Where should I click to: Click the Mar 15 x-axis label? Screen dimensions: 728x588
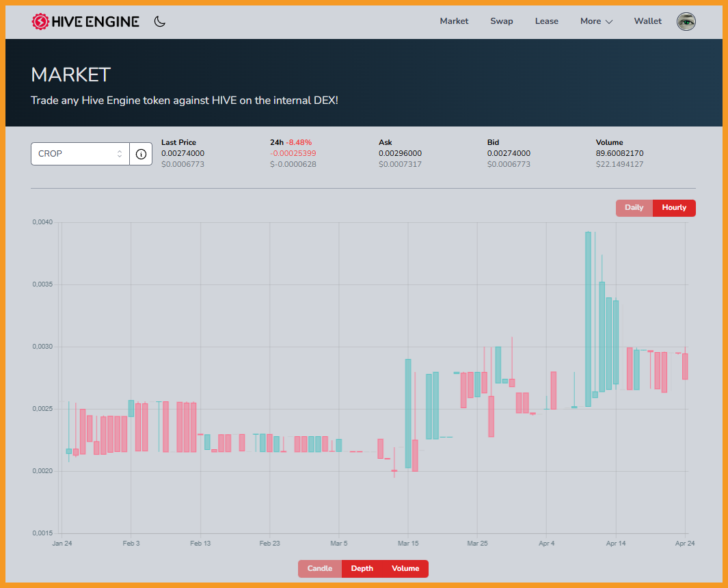[408, 544]
